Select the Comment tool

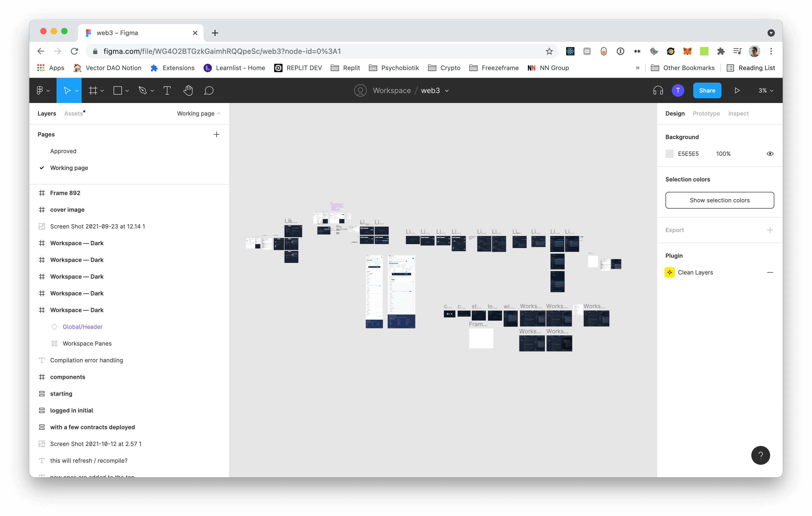point(209,90)
